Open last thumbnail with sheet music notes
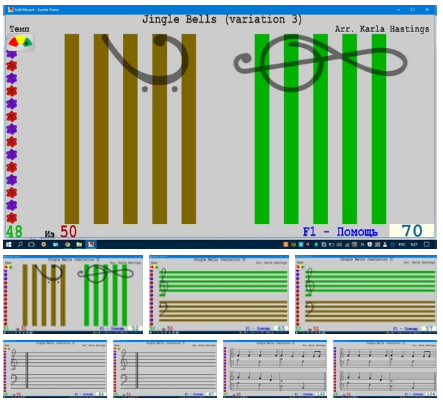The width and height of the screenshot is (443, 404). 385,369
